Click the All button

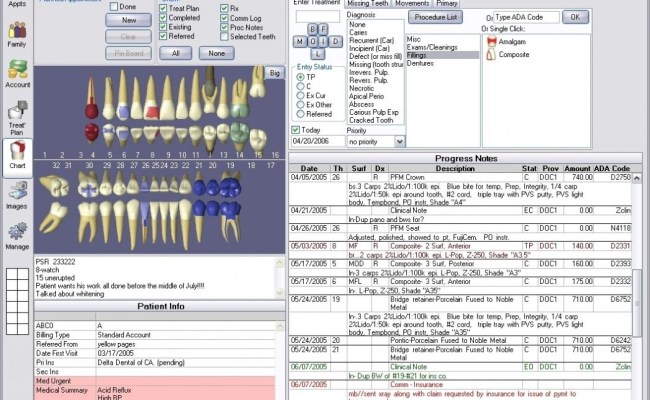coord(176,53)
